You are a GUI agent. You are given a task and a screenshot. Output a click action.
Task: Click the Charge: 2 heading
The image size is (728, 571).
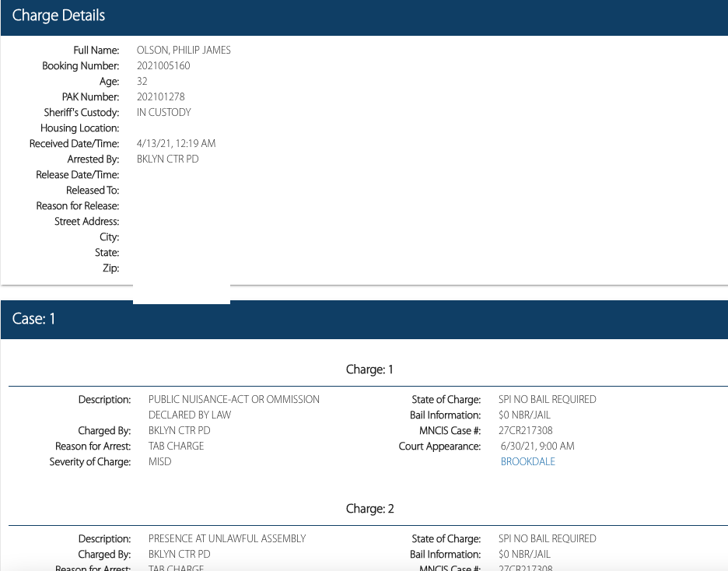point(369,509)
